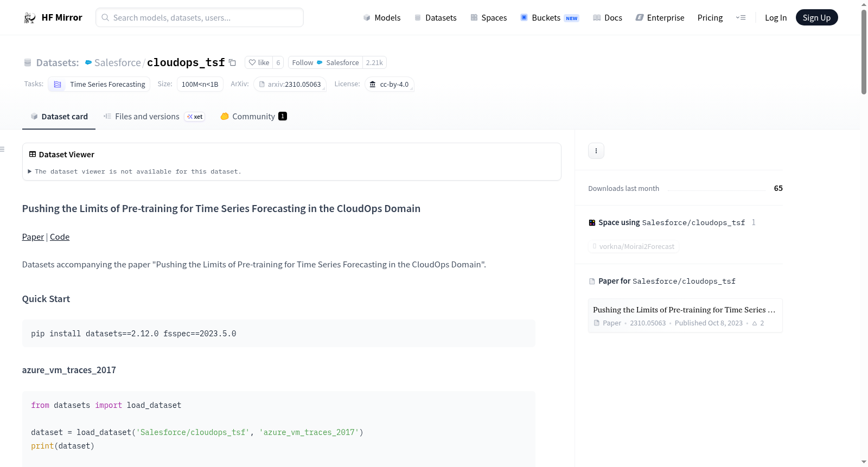Open the Buckets section
Image resolution: width=868 pixels, height=467 pixels.
550,18
